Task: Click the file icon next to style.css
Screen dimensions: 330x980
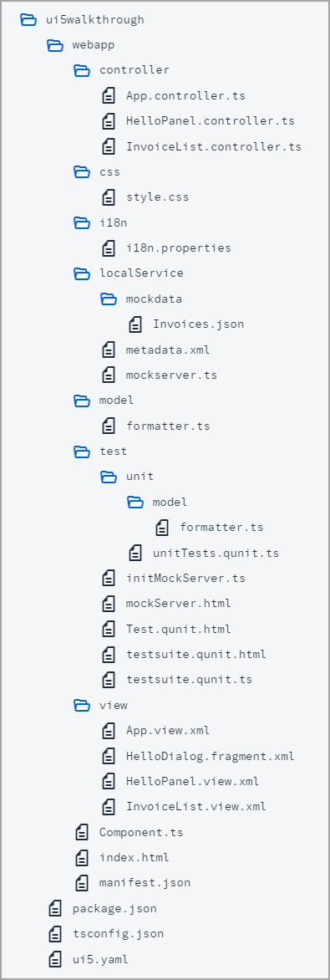Action: (x=109, y=197)
